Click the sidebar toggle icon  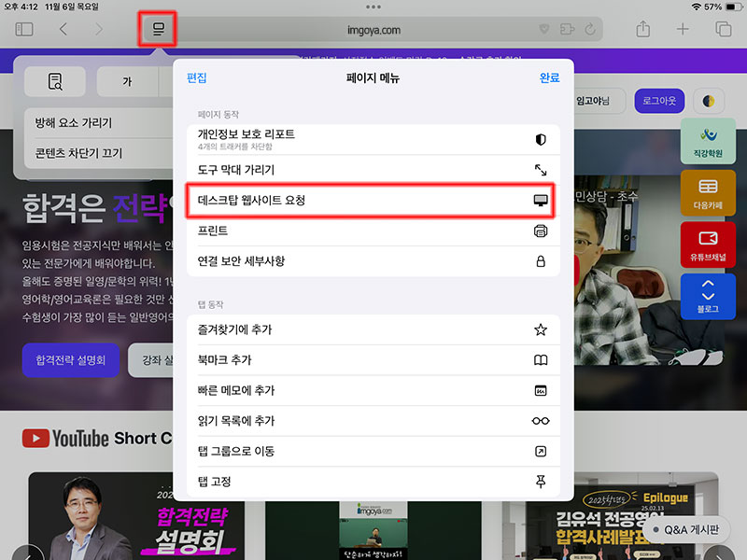tap(24, 30)
